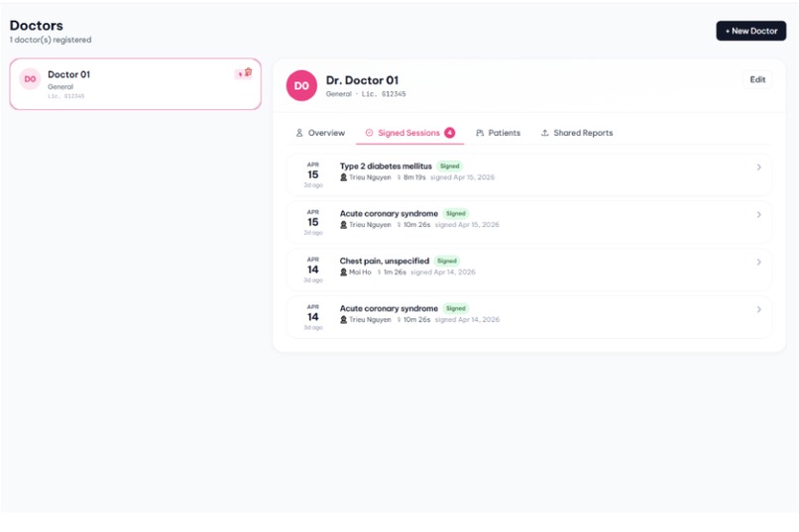Click APR 14 date block of Chest pain session

pyautogui.click(x=313, y=269)
